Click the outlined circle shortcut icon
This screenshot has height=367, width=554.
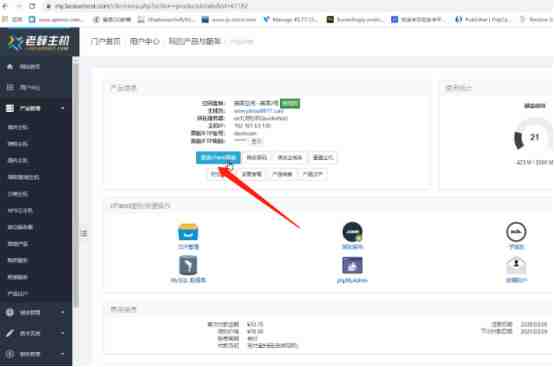[x=516, y=232]
